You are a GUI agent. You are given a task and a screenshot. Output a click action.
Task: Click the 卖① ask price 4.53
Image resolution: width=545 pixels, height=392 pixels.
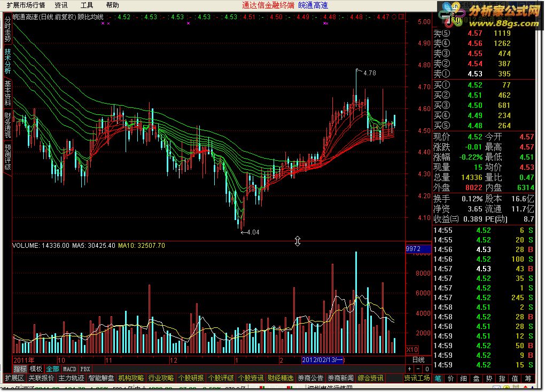click(x=475, y=74)
